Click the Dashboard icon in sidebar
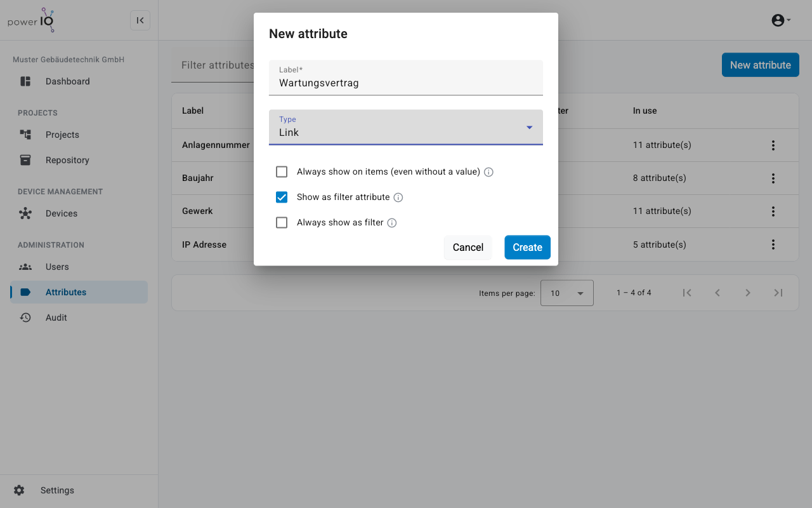Screen dimensions: 812x508 pyautogui.click(x=25, y=81)
